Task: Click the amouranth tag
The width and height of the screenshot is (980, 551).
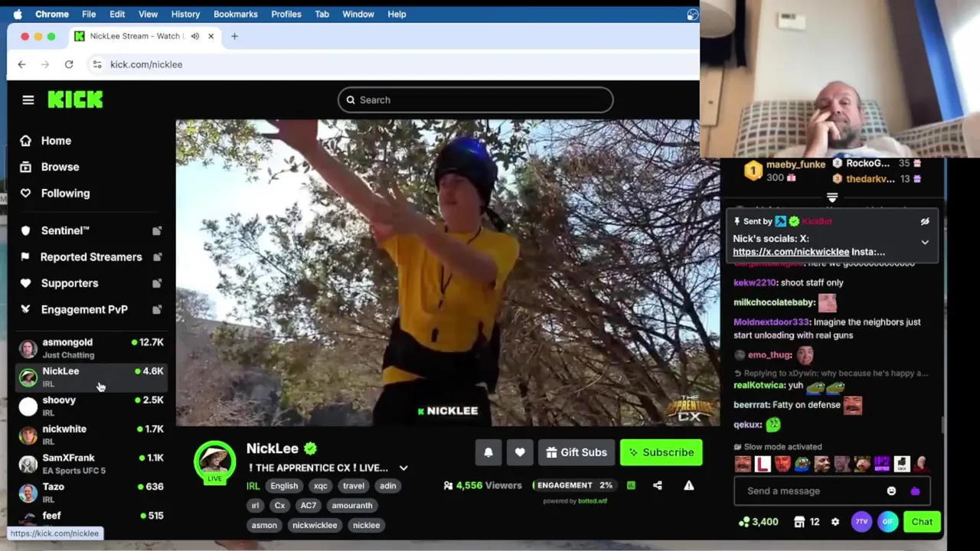Action: pos(352,506)
